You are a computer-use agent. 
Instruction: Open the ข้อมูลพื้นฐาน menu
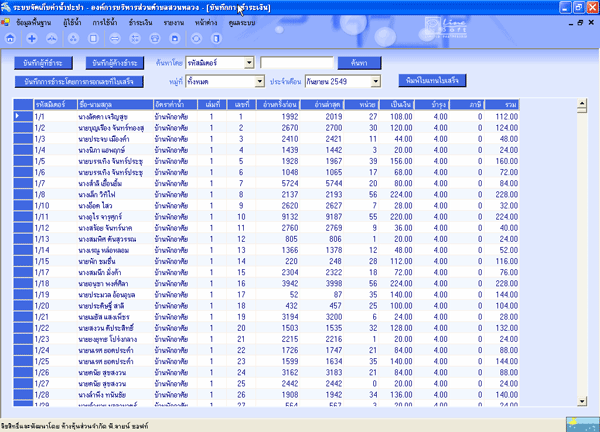(x=36, y=21)
